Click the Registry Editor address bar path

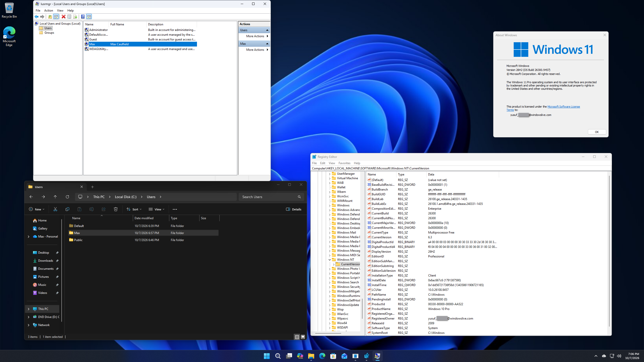[460, 168]
